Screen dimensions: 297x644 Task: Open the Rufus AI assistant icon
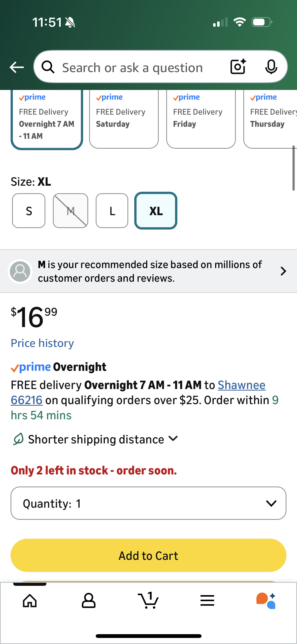266,601
